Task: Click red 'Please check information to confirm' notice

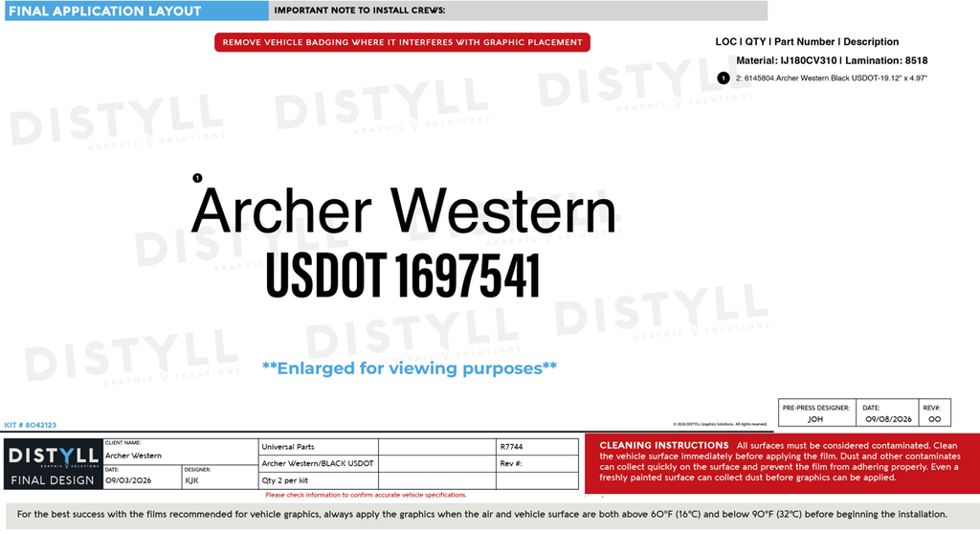Action: 366,495
